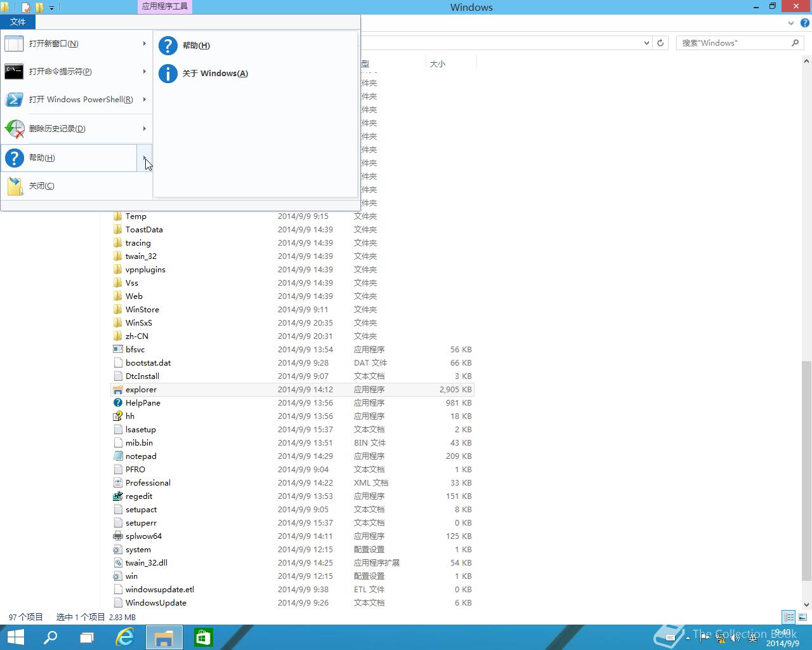Click the Close folder icon in File menu
This screenshot has width=812, height=650.
click(15, 186)
